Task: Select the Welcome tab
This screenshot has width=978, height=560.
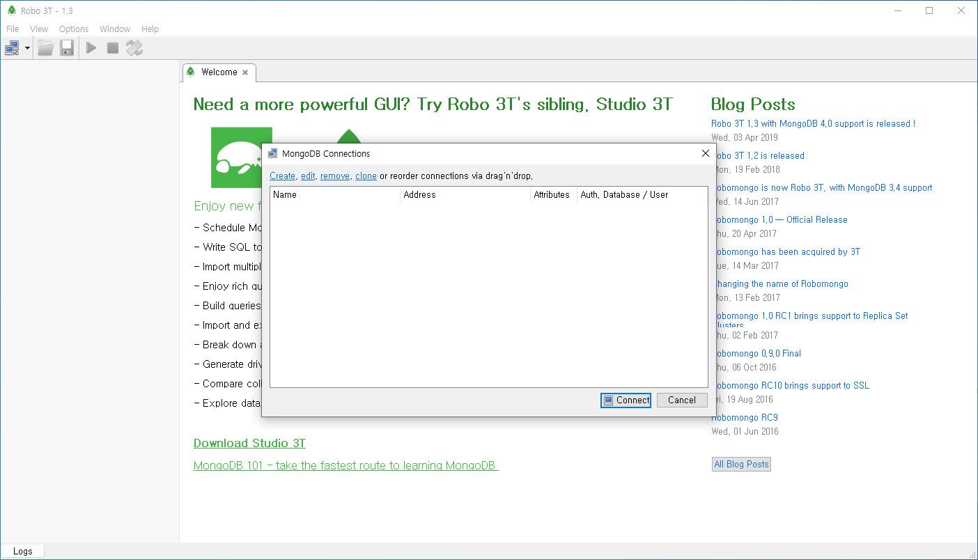Action: click(x=219, y=72)
